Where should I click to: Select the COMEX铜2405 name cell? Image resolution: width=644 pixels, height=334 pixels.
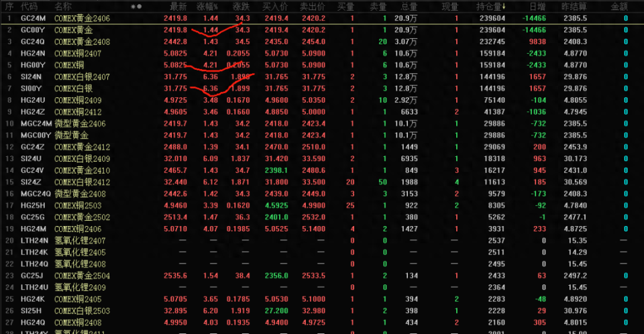[x=78, y=299]
